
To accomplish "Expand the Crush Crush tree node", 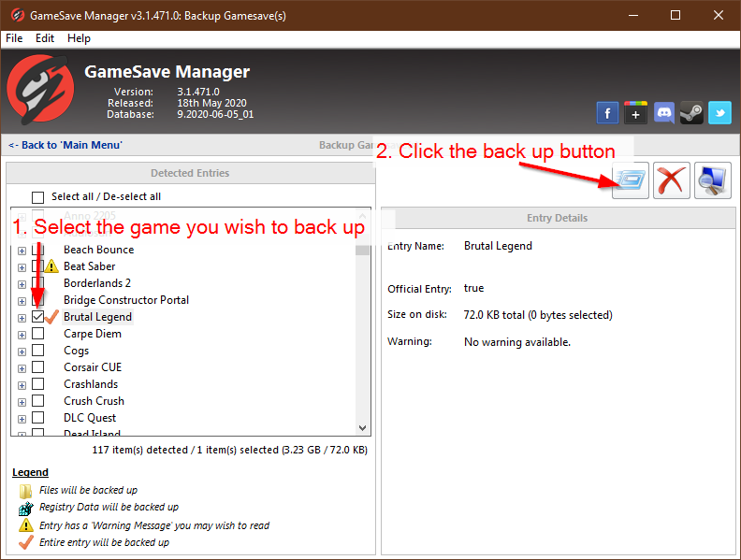I will (22, 402).
